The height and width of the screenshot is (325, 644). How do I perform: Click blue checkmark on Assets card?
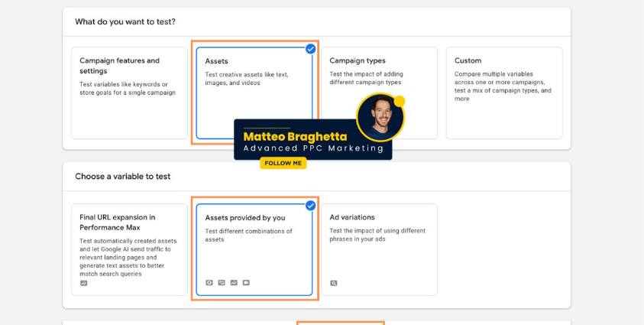tap(310, 49)
